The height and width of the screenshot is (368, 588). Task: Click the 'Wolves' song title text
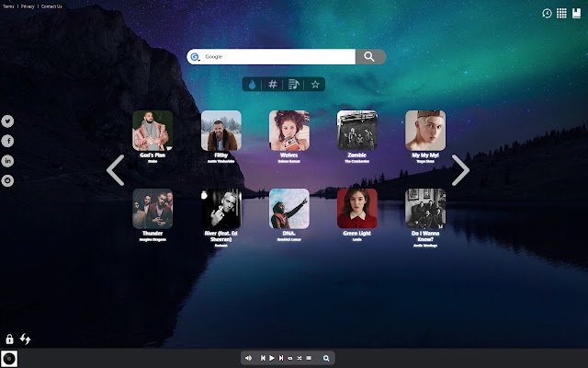point(289,155)
